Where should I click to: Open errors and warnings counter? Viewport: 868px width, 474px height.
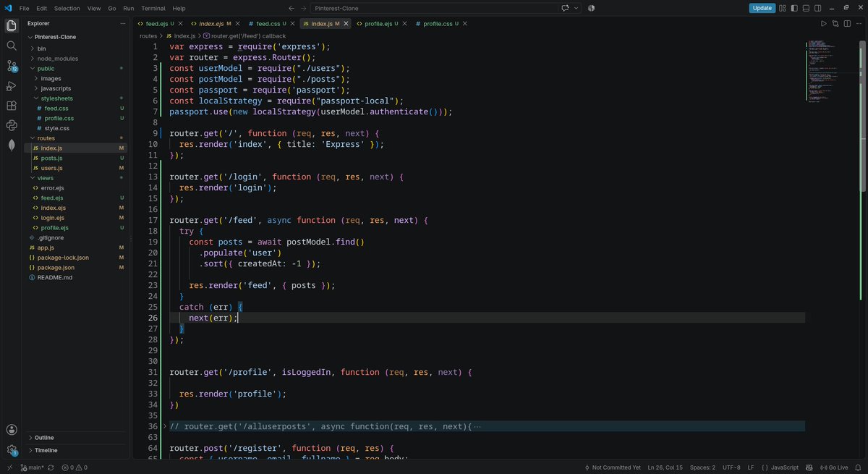(75, 467)
